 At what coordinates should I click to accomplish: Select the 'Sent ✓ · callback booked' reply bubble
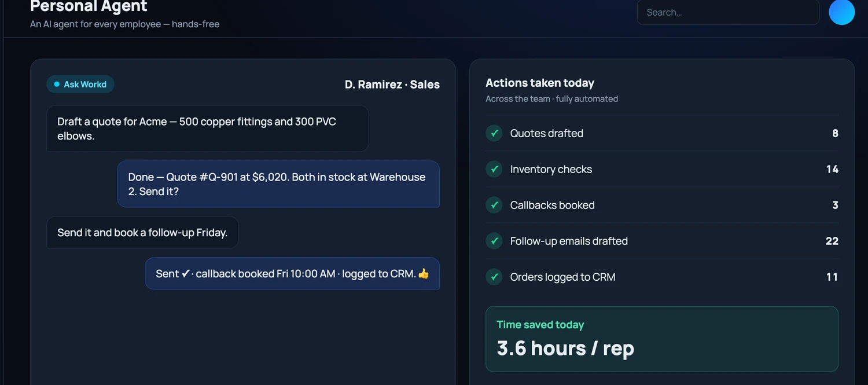(x=292, y=274)
